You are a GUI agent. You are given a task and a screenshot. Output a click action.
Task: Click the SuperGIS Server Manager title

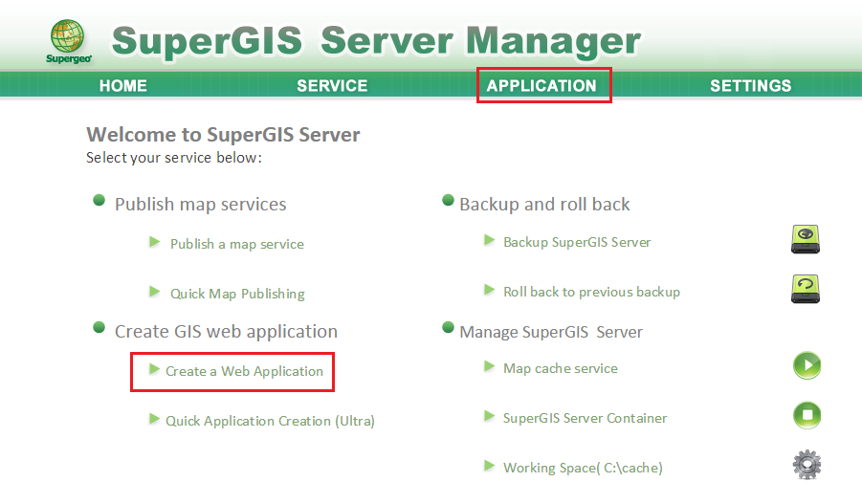[x=376, y=41]
